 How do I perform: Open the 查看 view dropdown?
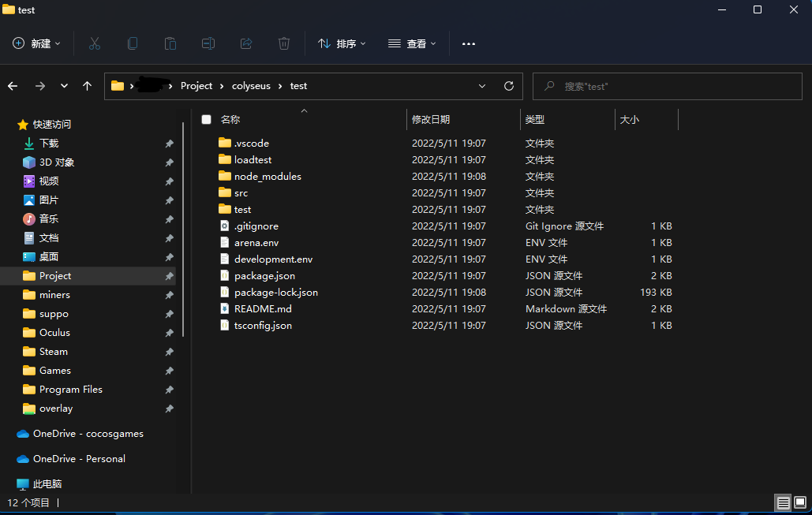coord(412,43)
